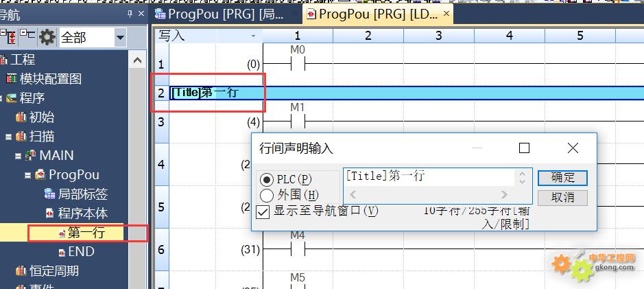Image resolution: width=644 pixels, height=289 pixels.
Task: Select the 第一行 statement in navigation tree
Action: pos(86,233)
